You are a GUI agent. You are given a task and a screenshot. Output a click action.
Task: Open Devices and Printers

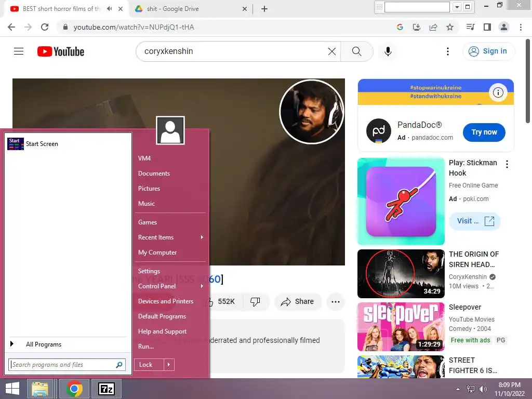coord(166,301)
